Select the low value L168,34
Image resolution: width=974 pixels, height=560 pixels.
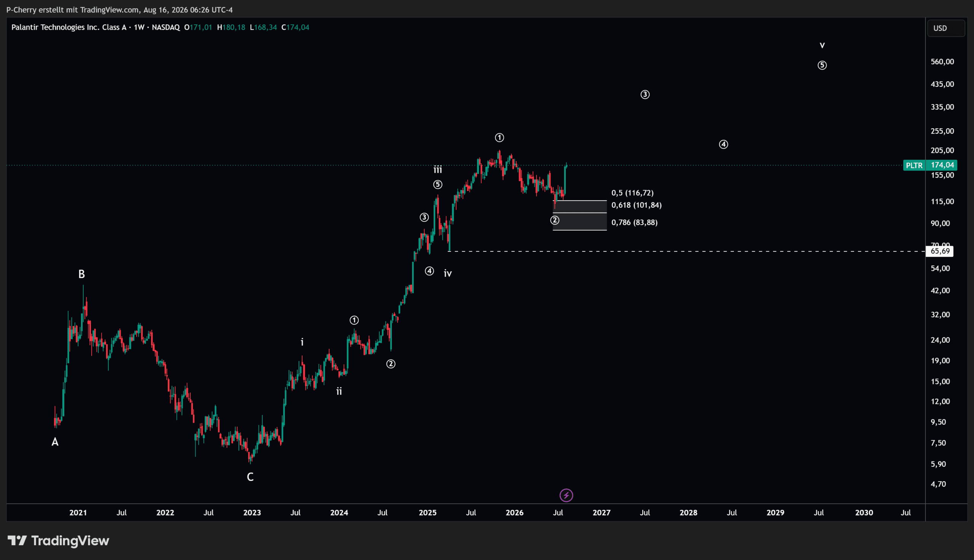(263, 27)
